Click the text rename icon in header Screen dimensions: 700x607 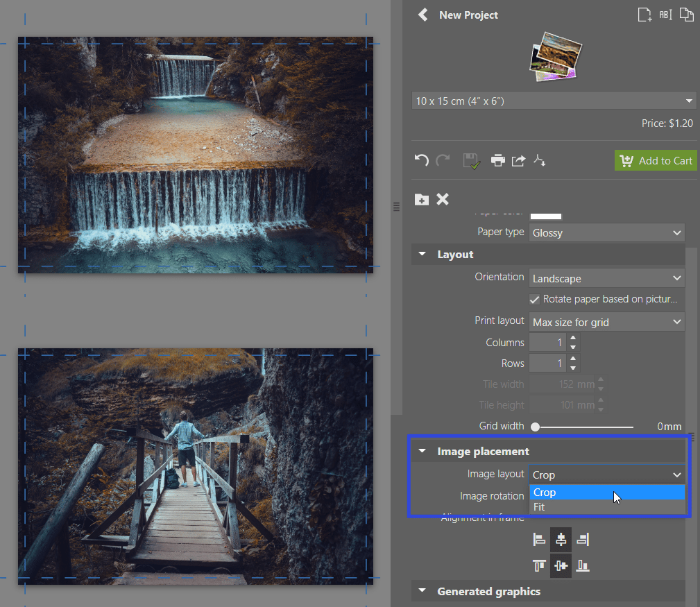[665, 15]
